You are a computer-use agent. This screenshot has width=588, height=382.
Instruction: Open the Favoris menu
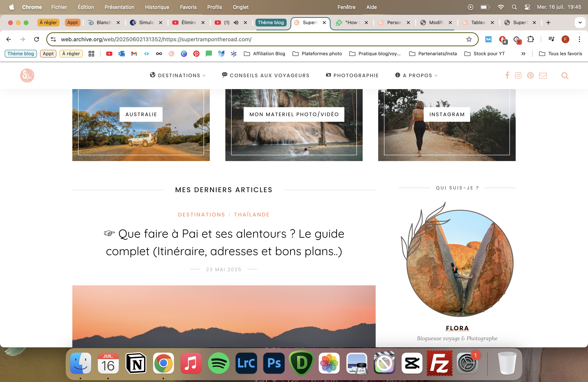(188, 7)
